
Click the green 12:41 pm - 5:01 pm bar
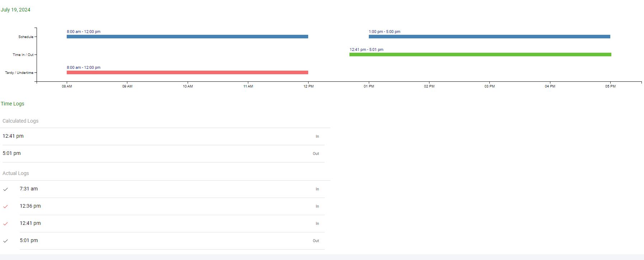click(480, 55)
